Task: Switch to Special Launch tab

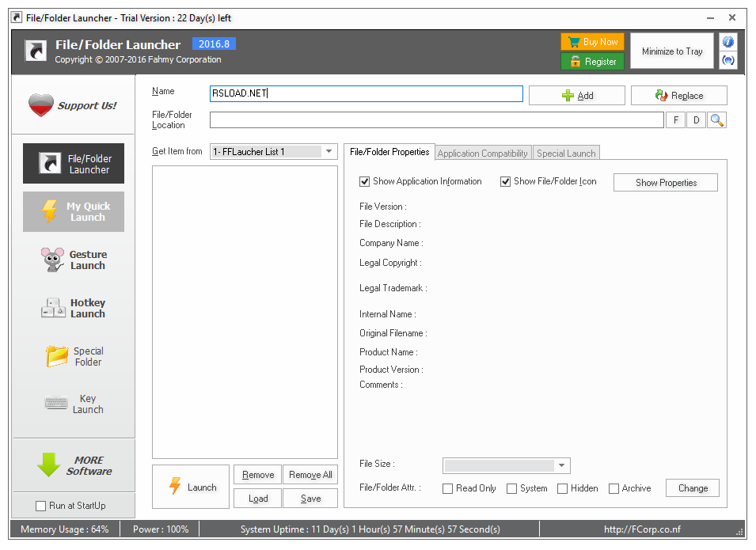Action: [x=567, y=154]
